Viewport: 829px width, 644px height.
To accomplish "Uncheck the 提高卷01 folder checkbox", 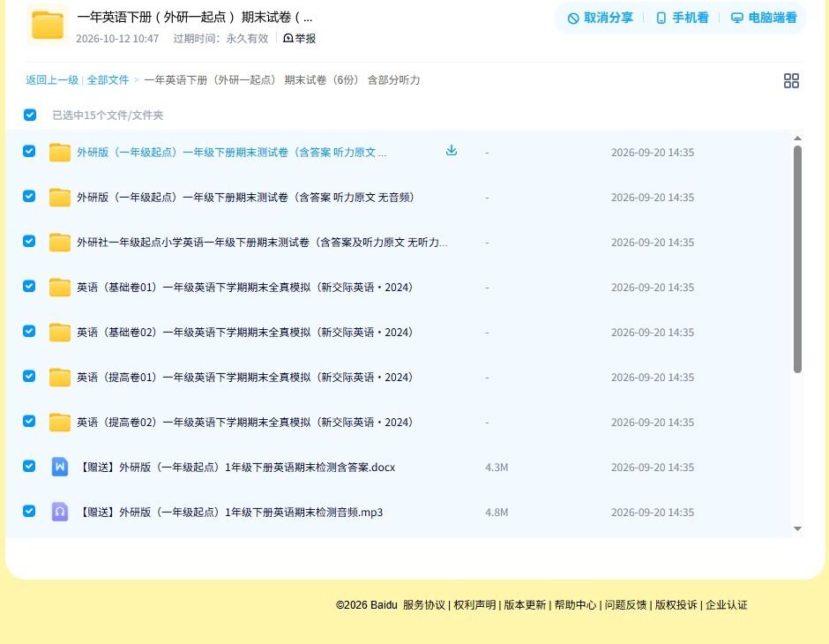I will (x=29, y=376).
